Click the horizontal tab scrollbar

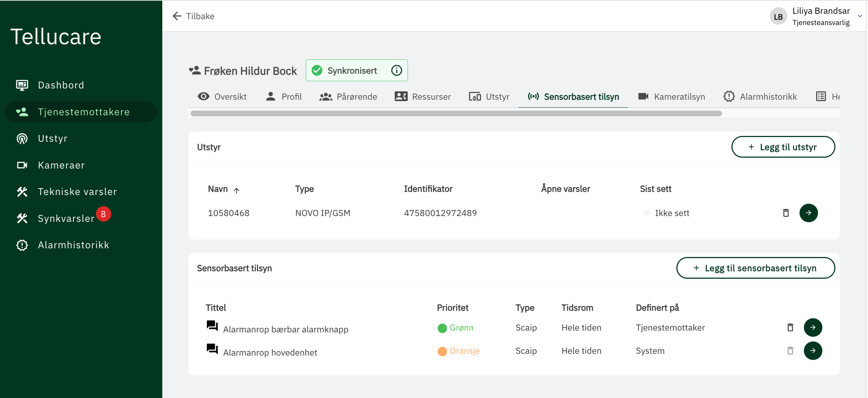tap(456, 113)
